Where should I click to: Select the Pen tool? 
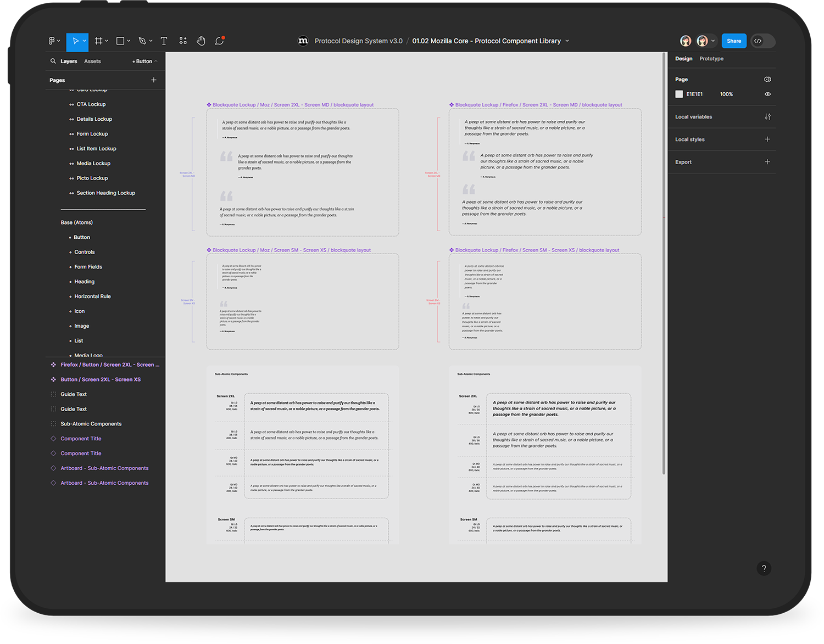(x=142, y=41)
